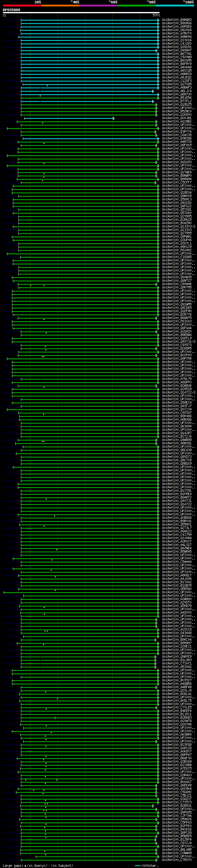Click hit label UniRef100_O49847

[x=177, y=50]
